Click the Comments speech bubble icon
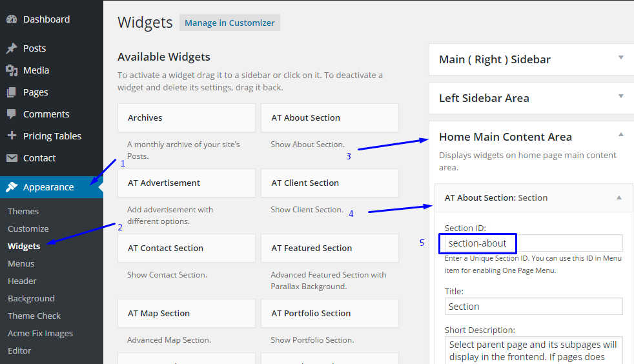The width and height of the screenshot is (634, 364). tap(12, 114)
